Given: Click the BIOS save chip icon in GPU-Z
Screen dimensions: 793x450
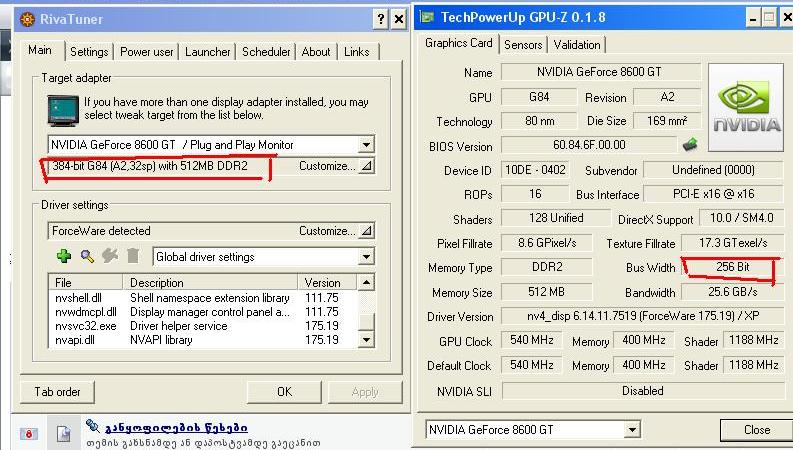Looking at the screenshot, I should (690, 145).
